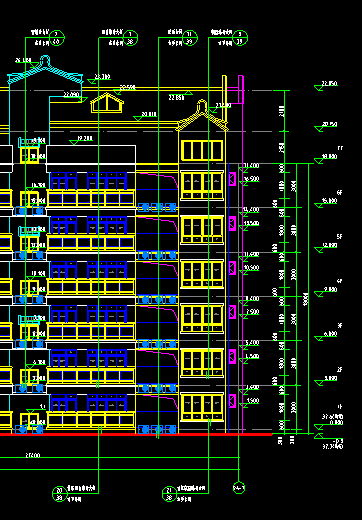Select the small yellow dormer window on roof
Screen dimensions: 362x520
tap(107, 103)
